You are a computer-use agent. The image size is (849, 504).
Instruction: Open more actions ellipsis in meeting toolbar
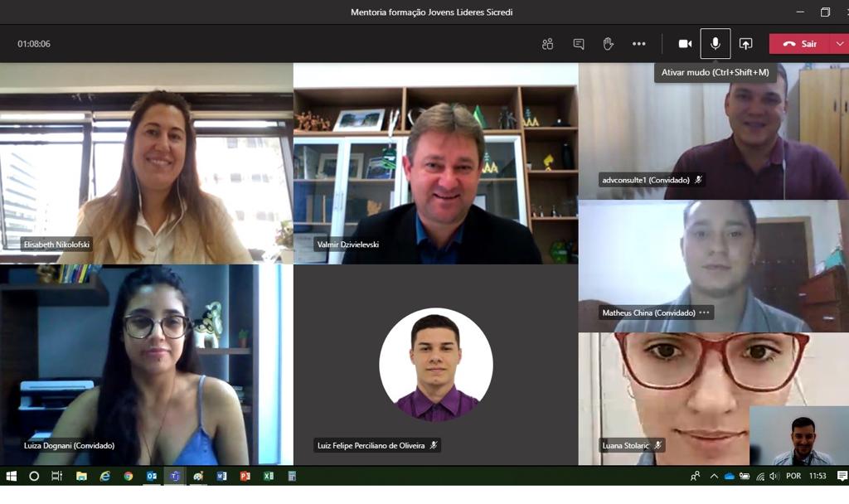click(x=638, y=44)
